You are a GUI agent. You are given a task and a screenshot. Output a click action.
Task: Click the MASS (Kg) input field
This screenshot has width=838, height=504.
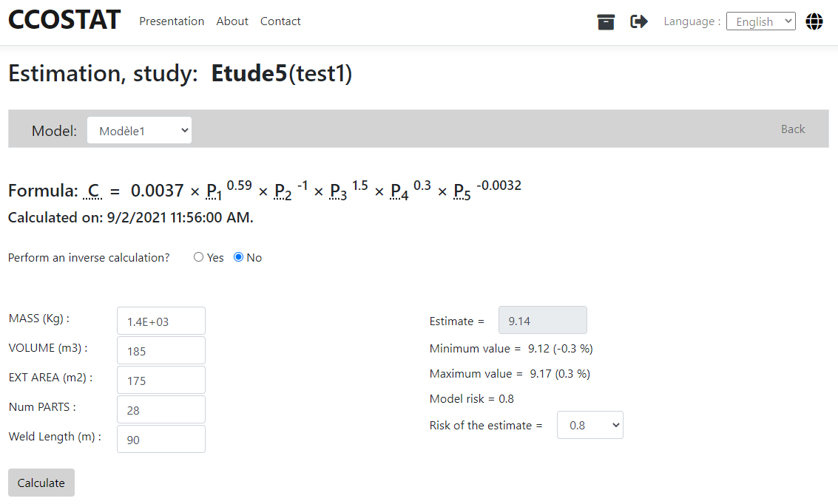[x=160, y=321]
